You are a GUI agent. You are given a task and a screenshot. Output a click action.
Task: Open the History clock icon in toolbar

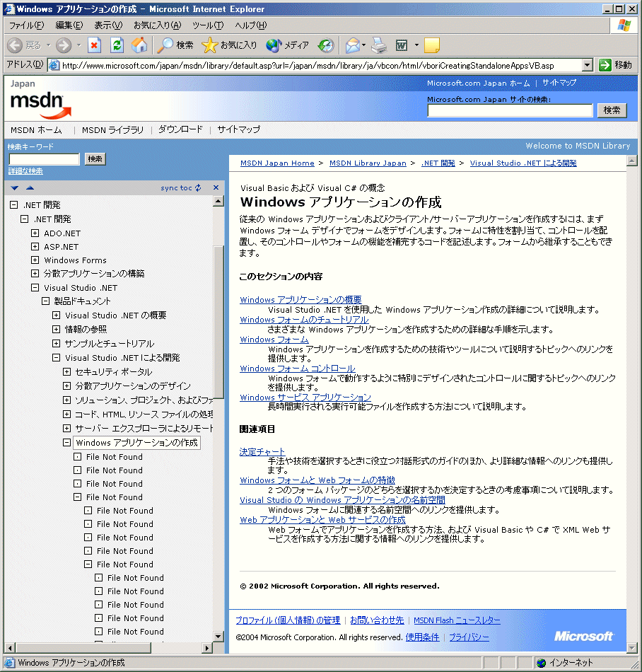coord(325,45)
